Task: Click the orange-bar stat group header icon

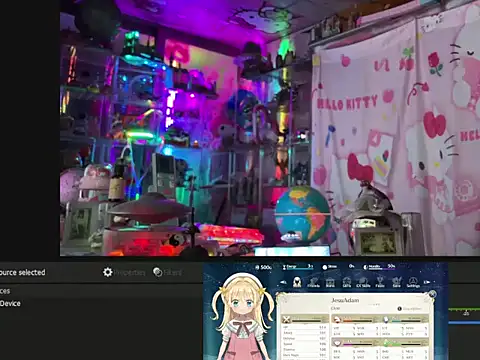Action: click(x=337, y=319)
